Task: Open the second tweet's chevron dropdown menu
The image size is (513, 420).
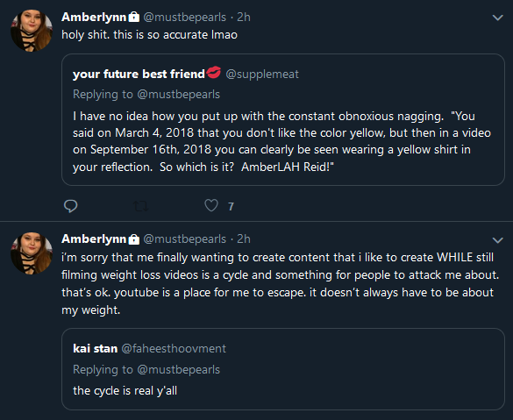Action: point(497,240)
